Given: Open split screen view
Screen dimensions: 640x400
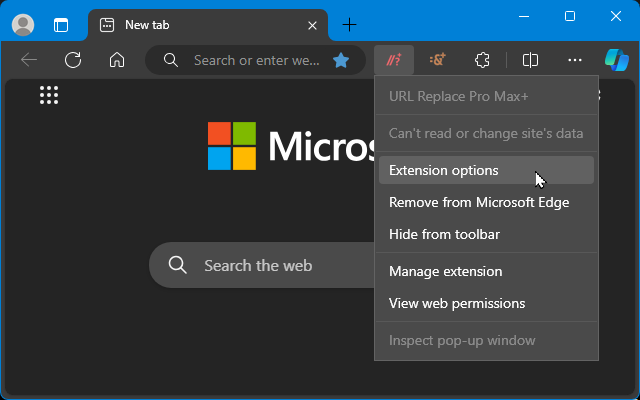Looking at the screenshot, I should point(530,60).
